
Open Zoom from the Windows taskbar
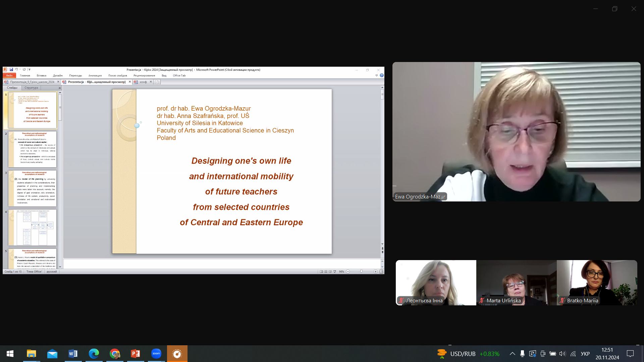click(156, 354)
